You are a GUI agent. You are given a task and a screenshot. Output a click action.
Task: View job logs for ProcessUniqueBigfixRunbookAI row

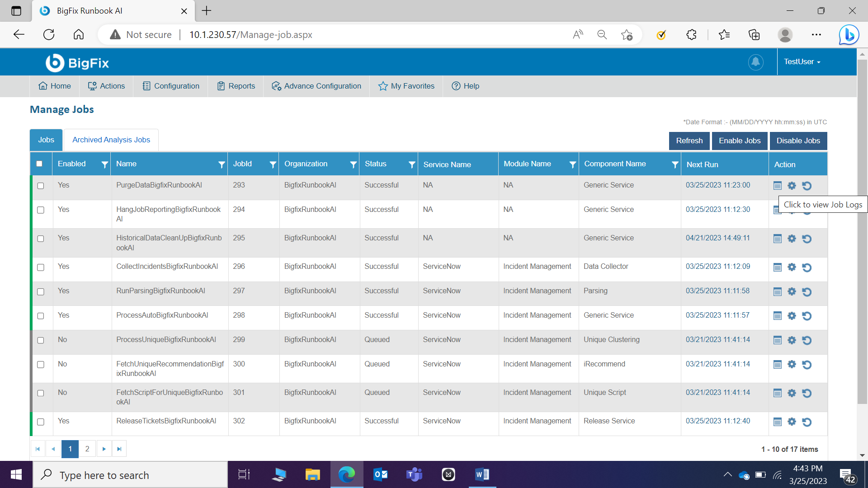[777, 340]
